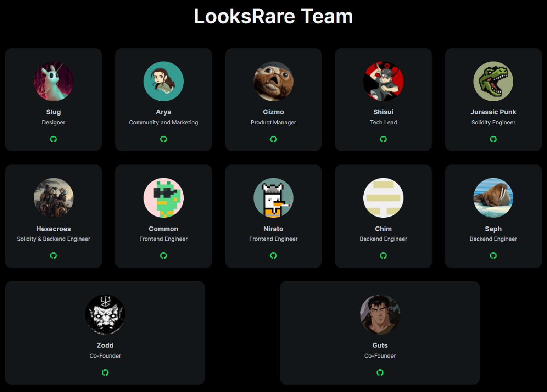
Task: Click the name 'Hexacroes'
Action: (x=53, y=228)
